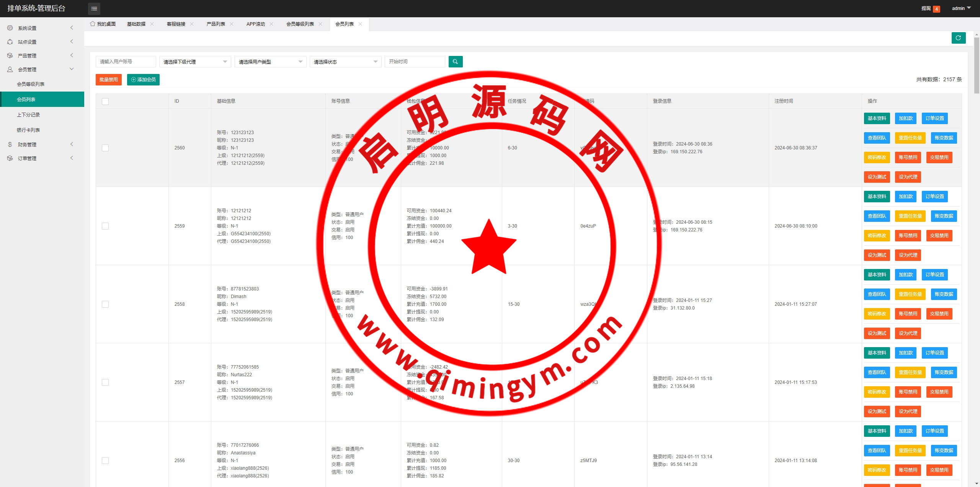Click the 请输入用户账号 input field

pyautogui.click(x=126, y=62)
